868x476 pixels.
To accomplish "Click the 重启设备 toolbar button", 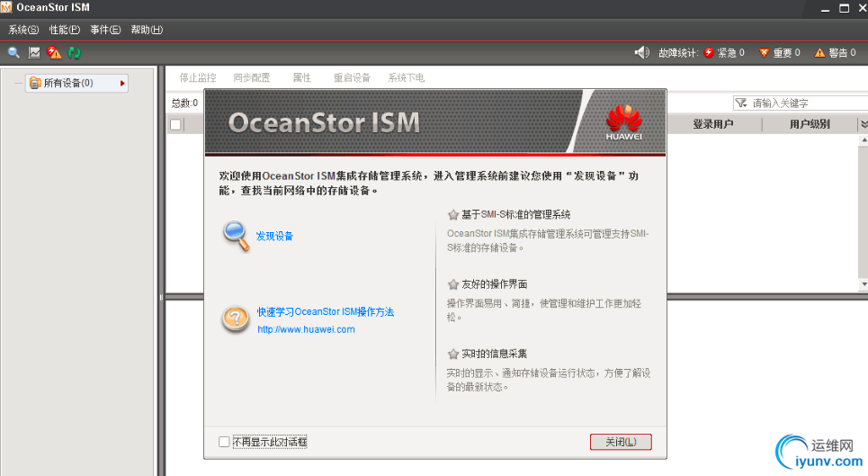I will (352, 77).
